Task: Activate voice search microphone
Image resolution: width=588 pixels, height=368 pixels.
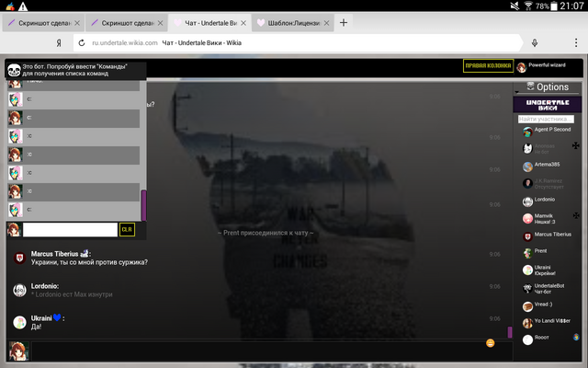Action: click(x=535, y=43)
